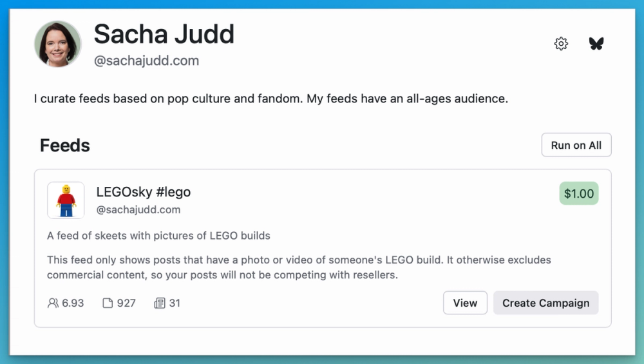Screen dimensions: 644x364
Task: Open settings via the gear icon
Action: coord(561,44)
